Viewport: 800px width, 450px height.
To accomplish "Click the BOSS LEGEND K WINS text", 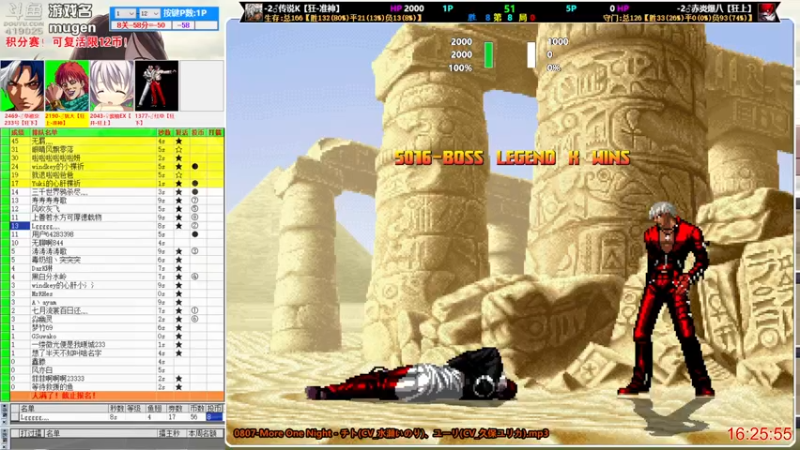I will click(x=512, y=158).
